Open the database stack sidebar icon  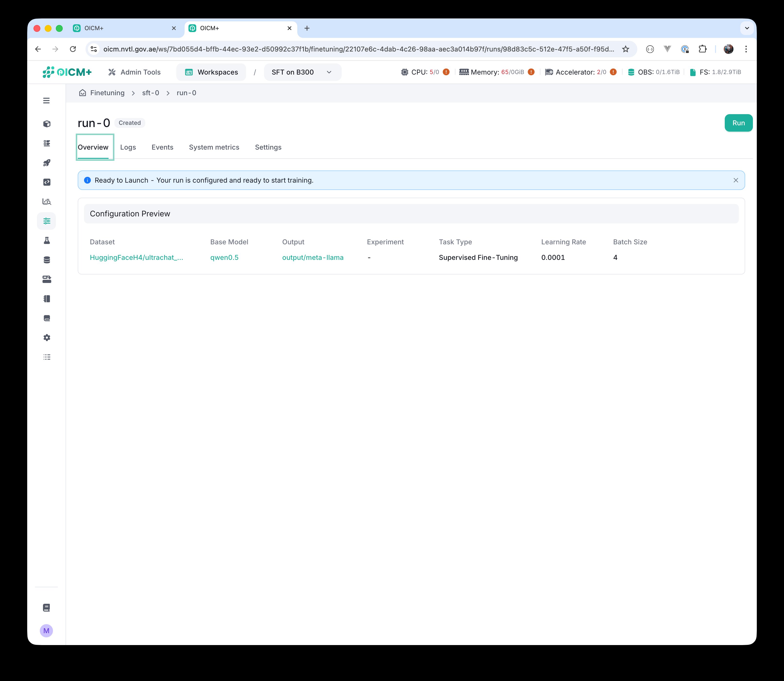point(47,260)
